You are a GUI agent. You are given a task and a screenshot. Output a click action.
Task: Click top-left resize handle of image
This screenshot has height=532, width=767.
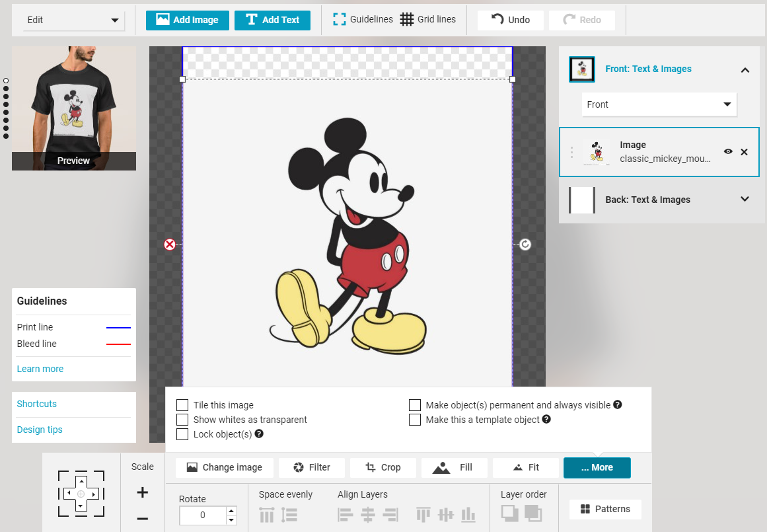[x=182, y=79]
